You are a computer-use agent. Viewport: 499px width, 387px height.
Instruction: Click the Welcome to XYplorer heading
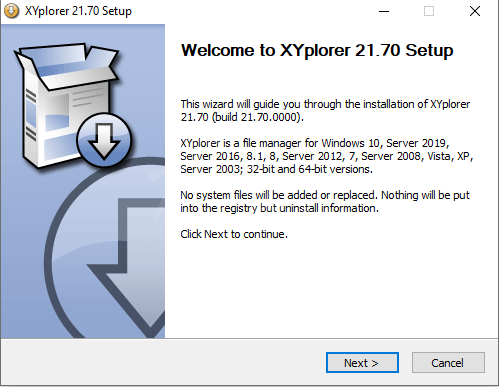coord(317,50)
